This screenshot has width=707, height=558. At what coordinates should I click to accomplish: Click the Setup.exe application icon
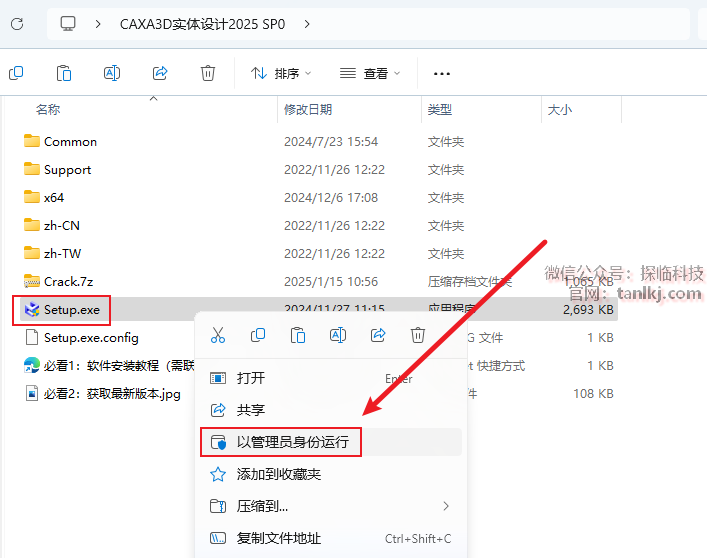point(32,309)
